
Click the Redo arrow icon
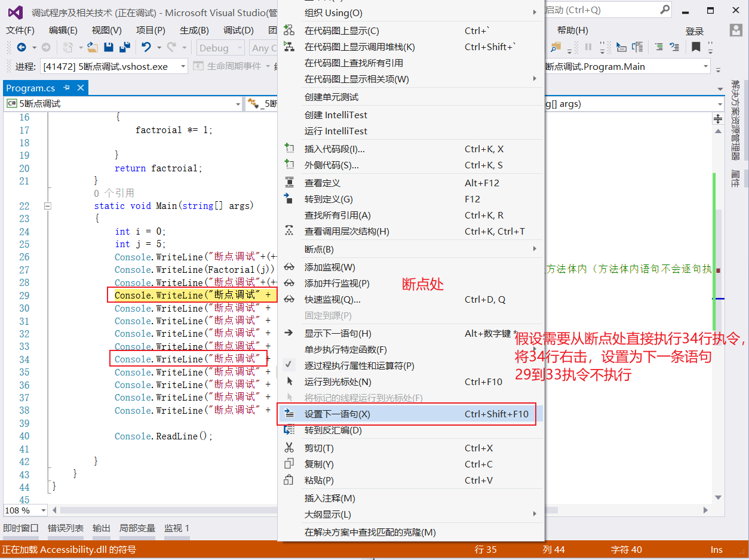[x=172, y=47]
